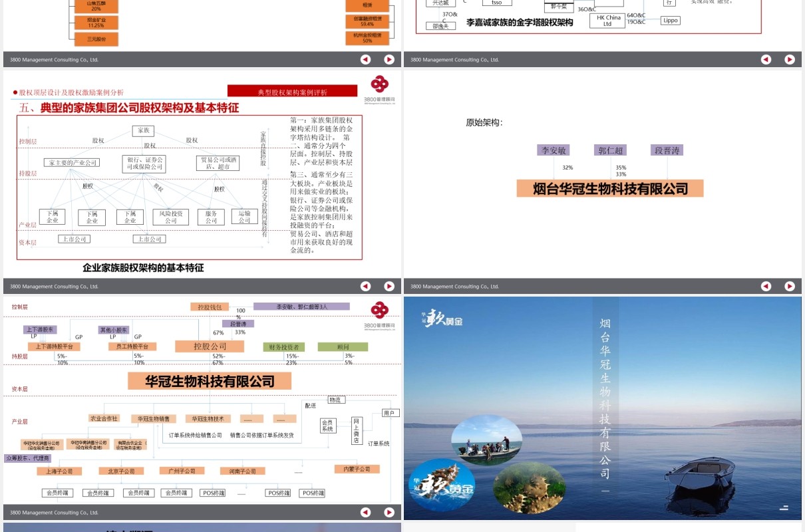
Task: Click 会员系统 box
Action: 327,426
